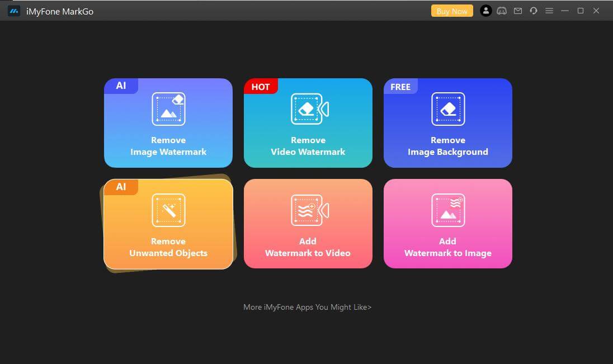Click the iMyFone MarkGo app logo
The image size is (613, 364).
[x=14, y=11]
